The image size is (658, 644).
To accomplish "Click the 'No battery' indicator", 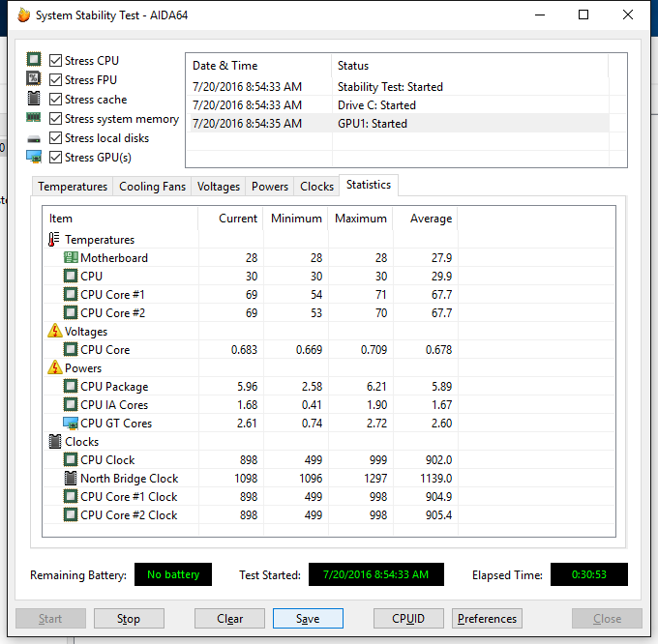I will (x=173, y=574).
